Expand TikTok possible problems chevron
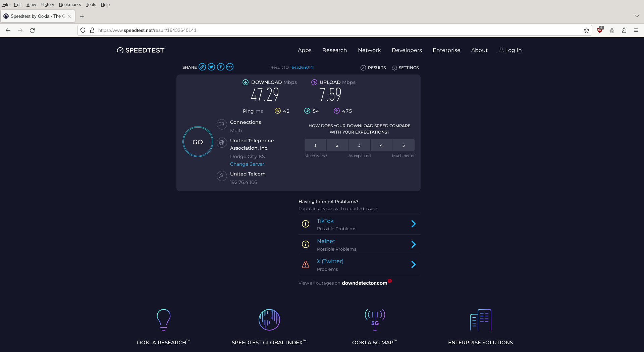This screenshot has width=644, height=352. 413,224
